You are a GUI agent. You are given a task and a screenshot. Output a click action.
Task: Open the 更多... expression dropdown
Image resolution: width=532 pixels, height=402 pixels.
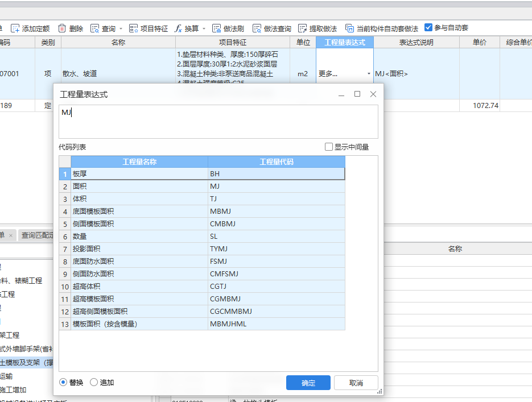tap(369, 73)
